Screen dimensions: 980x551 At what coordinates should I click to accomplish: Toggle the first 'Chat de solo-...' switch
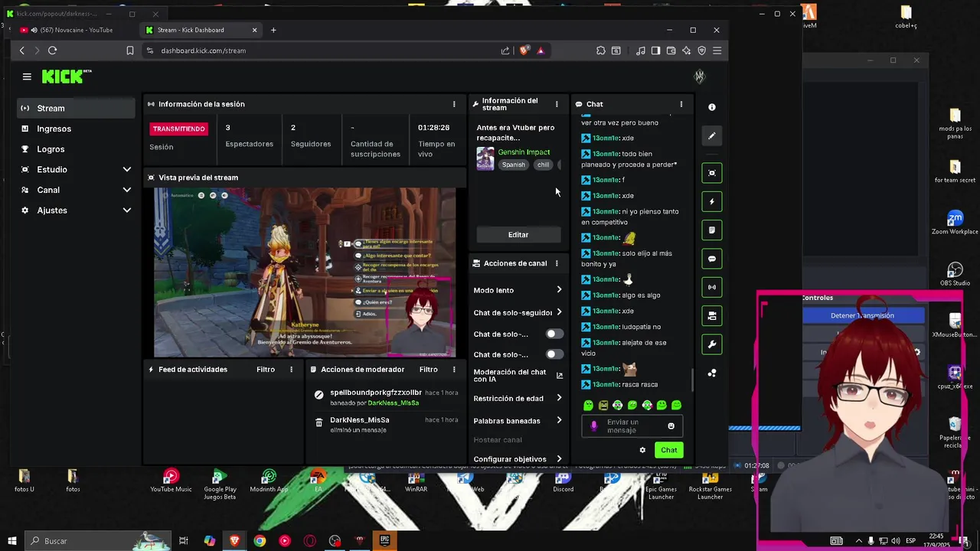coord(554,334)
